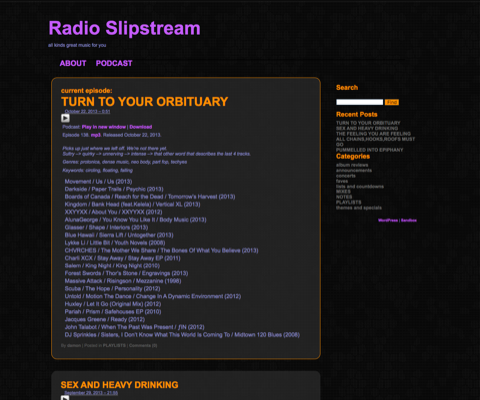Open recent post ALL CHAINS, HOOKS, ROOFS MUST GO
This screenshot has height=400, width=480.
[x=375, y=142]
